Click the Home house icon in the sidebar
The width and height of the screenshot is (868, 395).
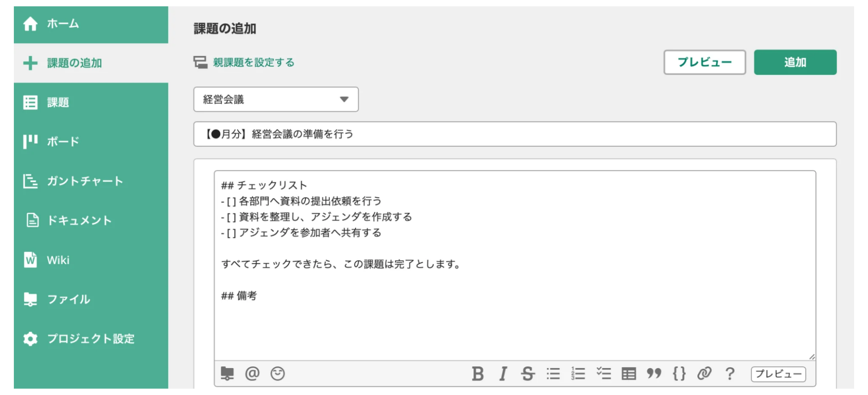[30, 24]
